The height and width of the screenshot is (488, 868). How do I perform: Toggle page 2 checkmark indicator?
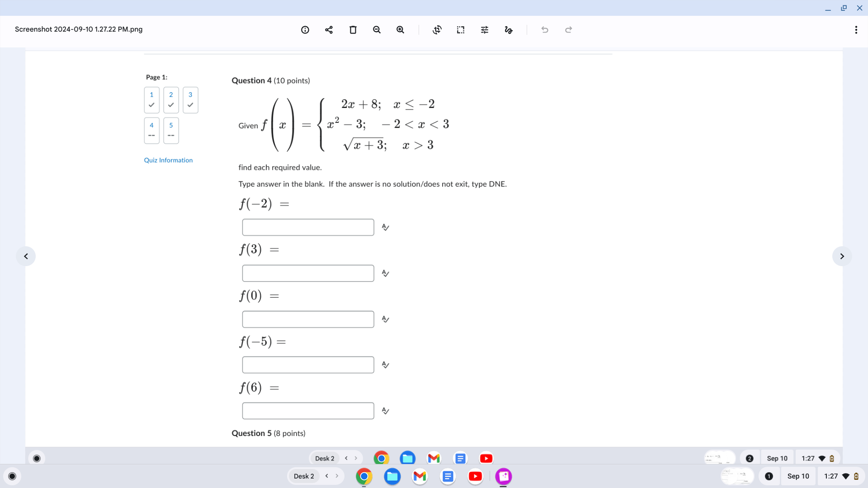(x=172, y=105)
